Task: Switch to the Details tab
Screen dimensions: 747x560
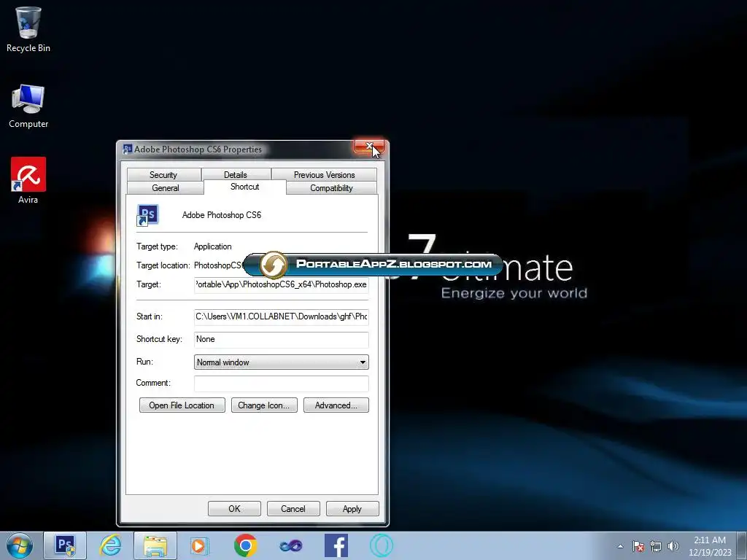Action: (x=236, y=175)
